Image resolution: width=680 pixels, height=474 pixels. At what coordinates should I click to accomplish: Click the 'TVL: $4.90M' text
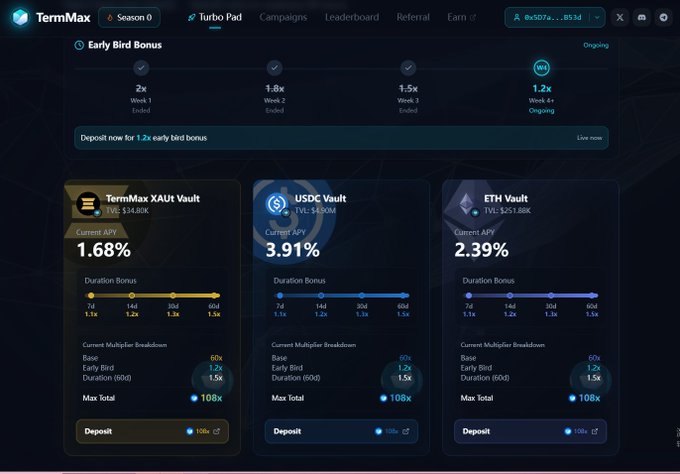[x=315, y=211]
